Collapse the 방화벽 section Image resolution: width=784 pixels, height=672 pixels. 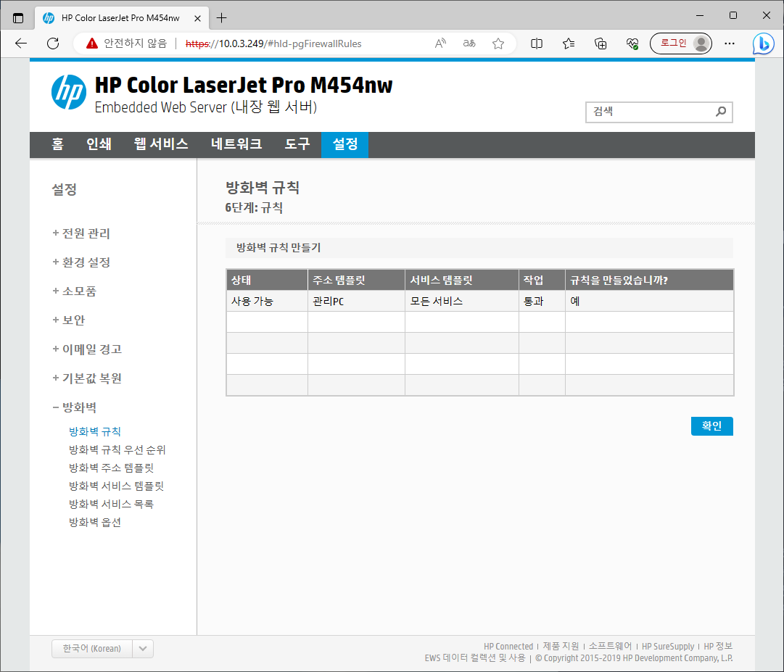[x=75, y=407]
